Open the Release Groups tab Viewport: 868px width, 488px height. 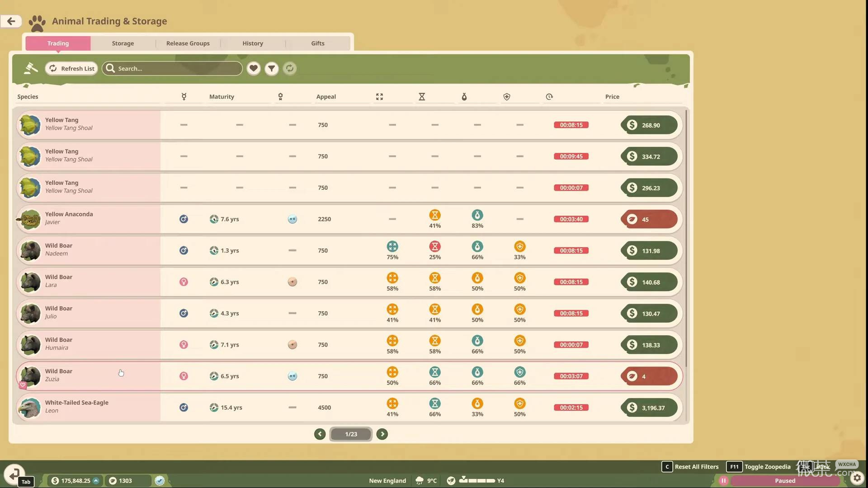pyautogui.click(x=188, y=43)
